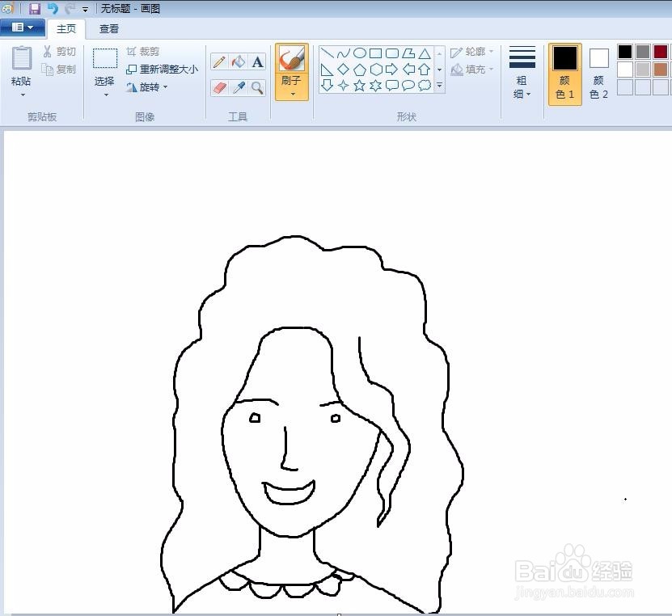
Task: Choose the oval shape
Action: coord(360,53)
